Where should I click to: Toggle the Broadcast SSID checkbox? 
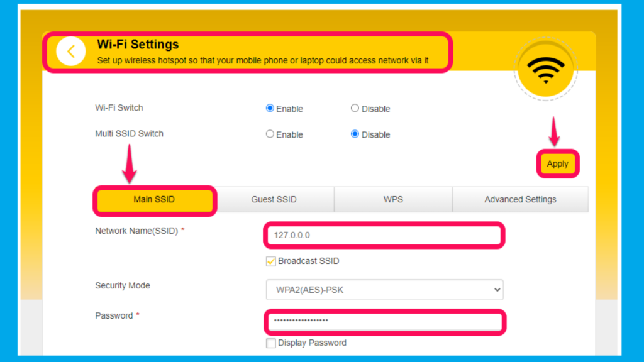coord(270,261)
